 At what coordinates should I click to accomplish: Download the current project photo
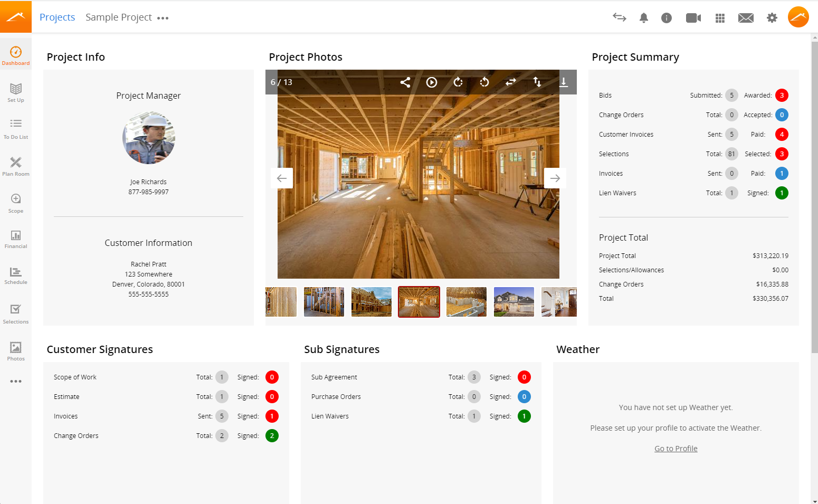coord(564,82)
